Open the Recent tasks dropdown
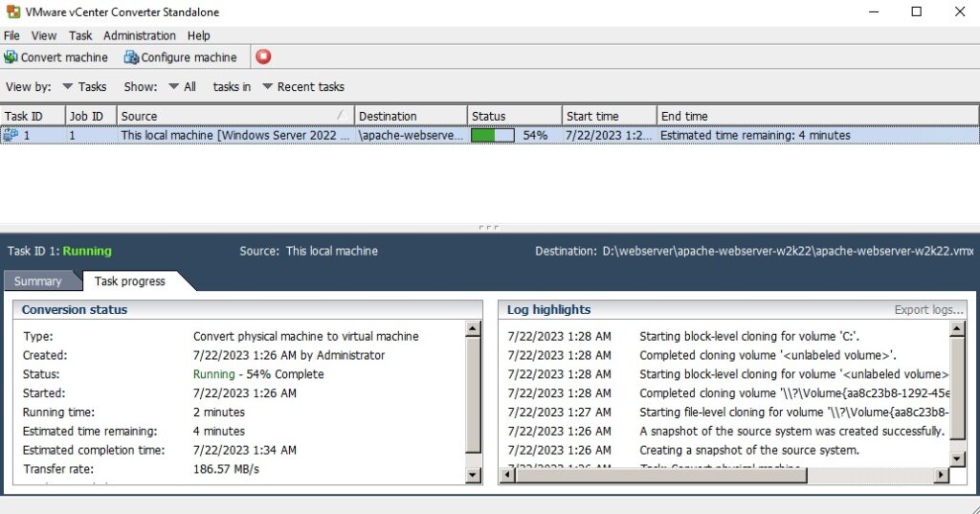This screenshot has width=980, height=514. [x=303, y=87]
